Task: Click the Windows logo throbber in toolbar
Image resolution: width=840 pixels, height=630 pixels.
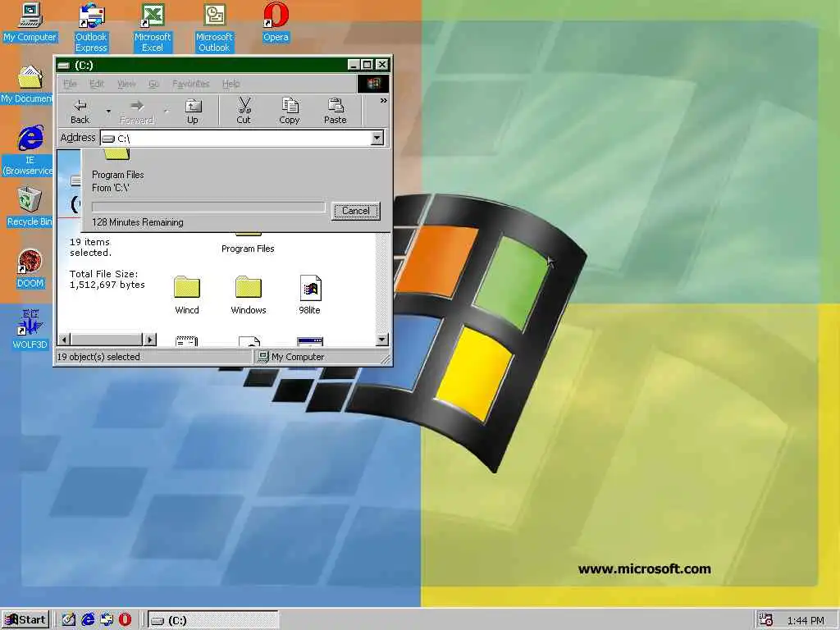Action: coord(373,84)
